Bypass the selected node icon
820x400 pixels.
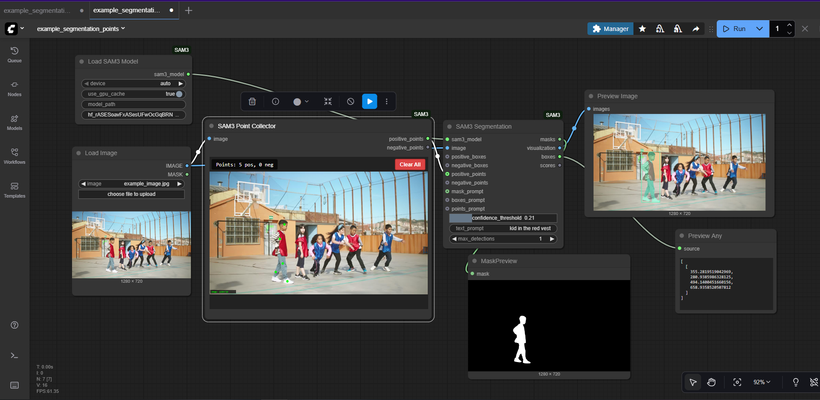point(350,101)
